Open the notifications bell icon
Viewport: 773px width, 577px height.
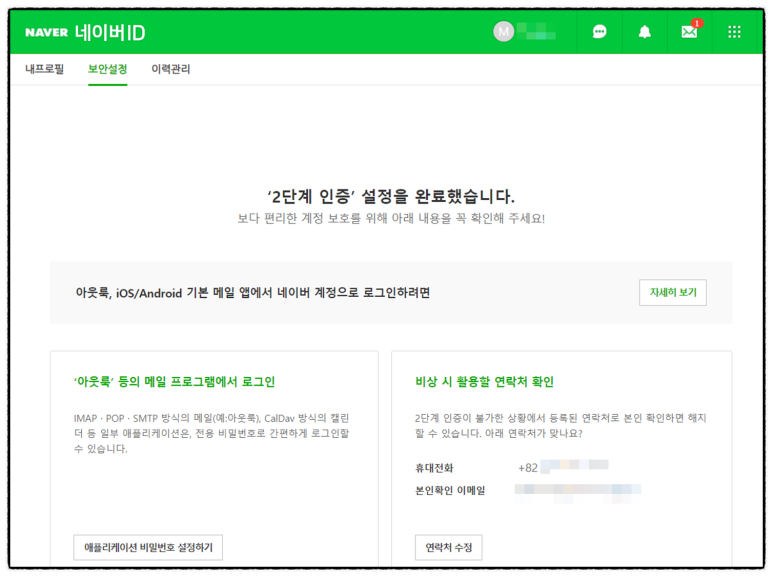(644, 33)
